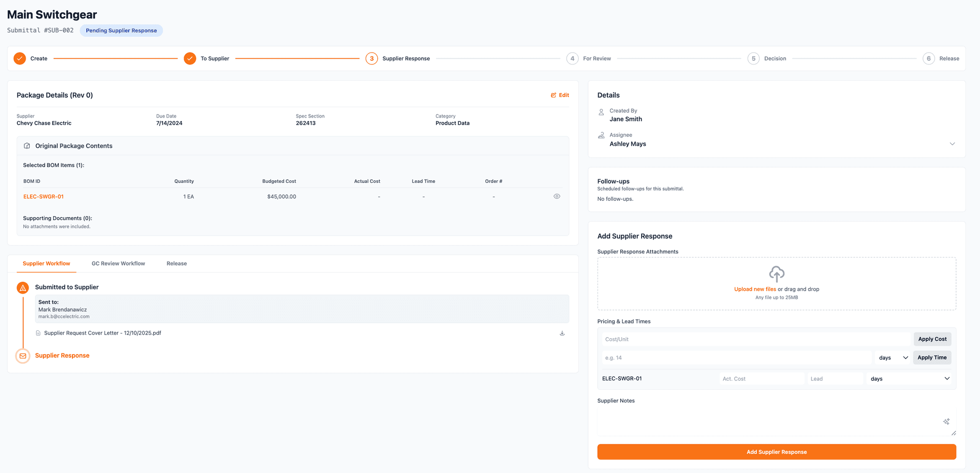Open the days dropdown on the ELEC-SWGR-01 row

click(910, 379)
